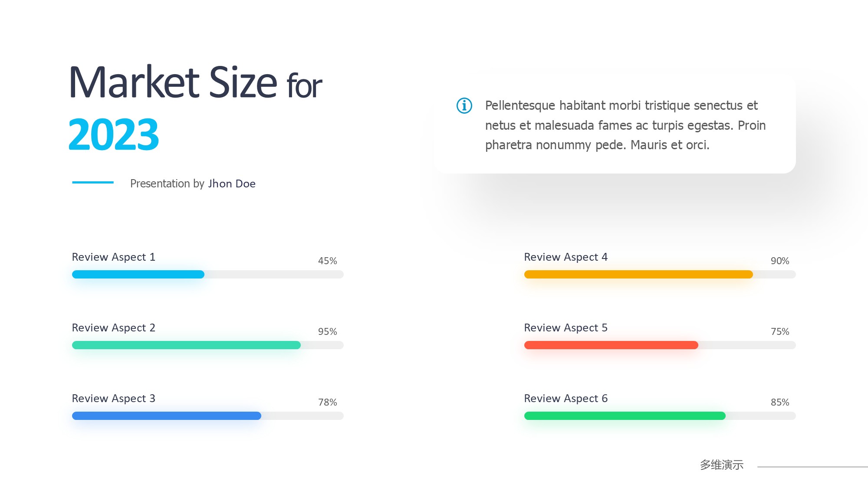Viewport: 868px width, 488px height.
Task: Click the 多维演示 footer text
Action: pos(721,465)
